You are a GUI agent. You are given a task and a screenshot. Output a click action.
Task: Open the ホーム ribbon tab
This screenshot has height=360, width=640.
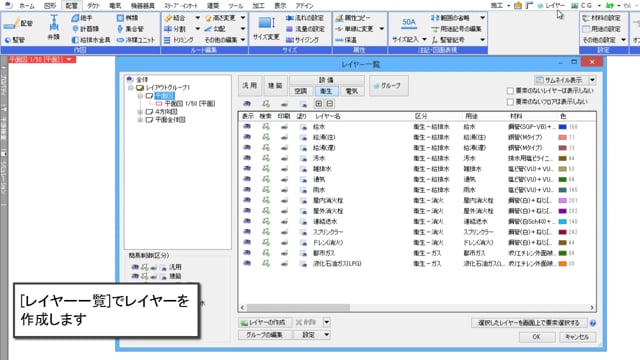(x=27, y=6)
